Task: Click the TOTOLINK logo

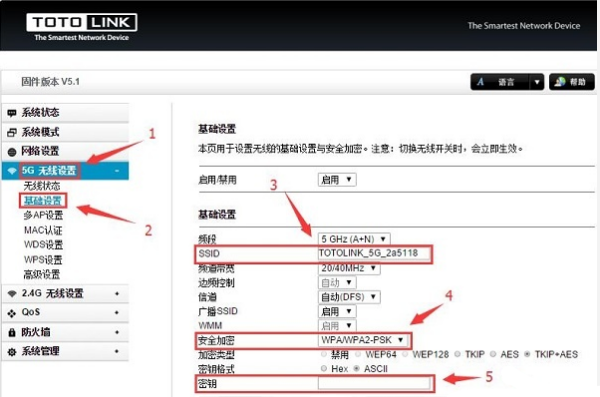Action: [x=82, y=23]
